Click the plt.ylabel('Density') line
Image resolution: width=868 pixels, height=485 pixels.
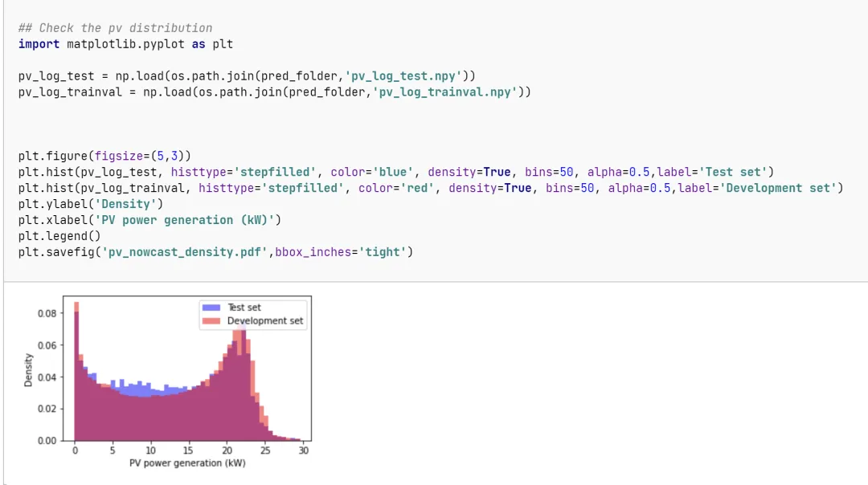point(91,204)
